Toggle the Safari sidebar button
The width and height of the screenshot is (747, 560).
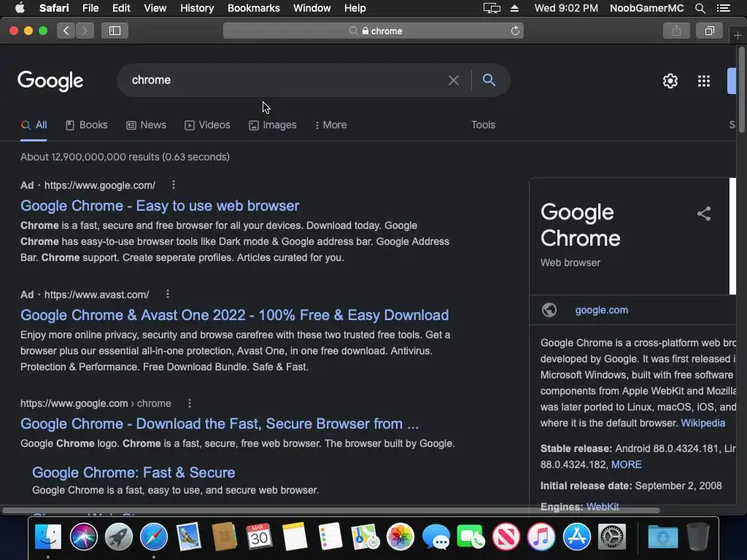click(x=115, y=31)
